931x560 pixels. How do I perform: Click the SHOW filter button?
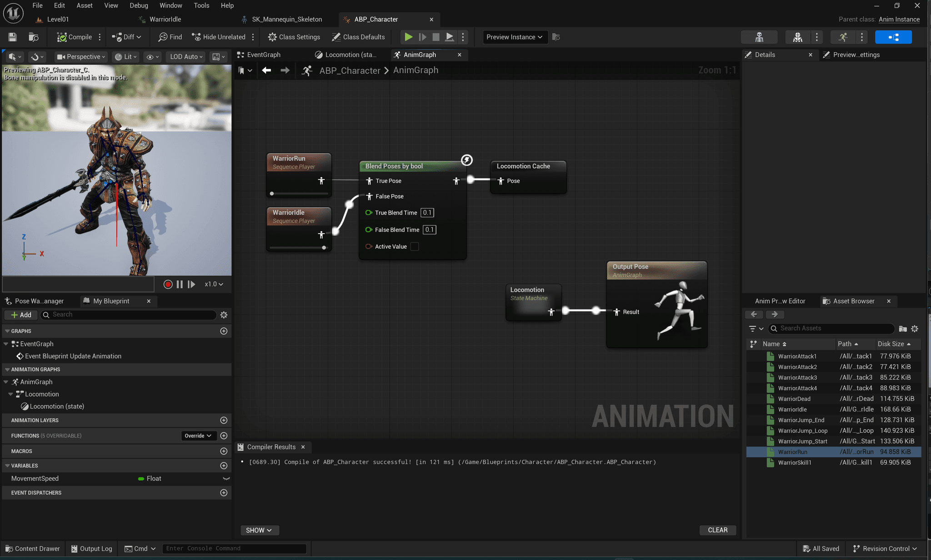(259, 530)
